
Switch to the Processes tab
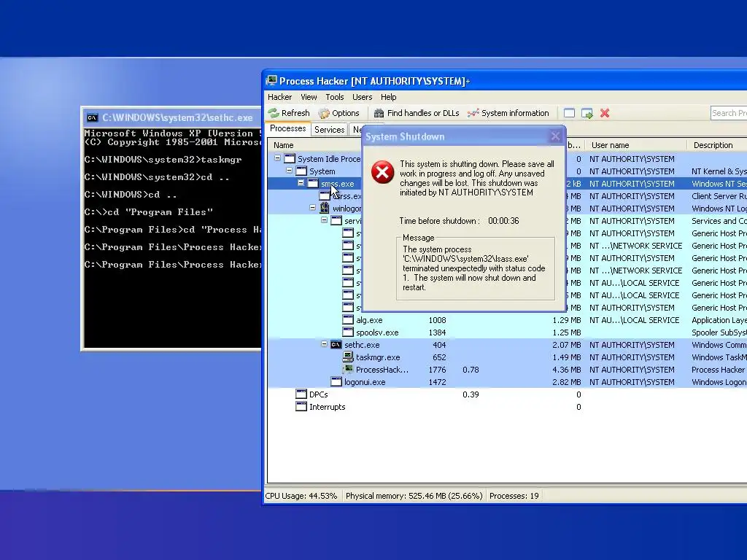tap(287, 128)
